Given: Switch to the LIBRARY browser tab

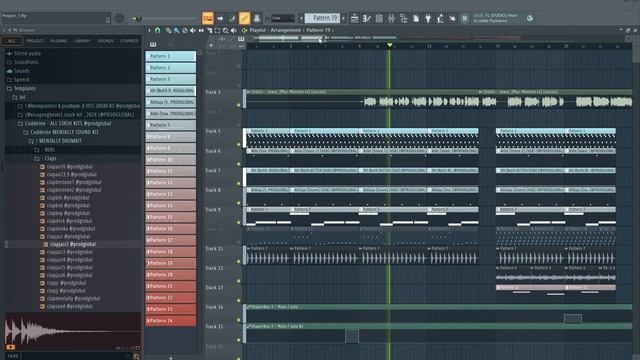Looking at the screenshot, I should [x=82, y=41].
